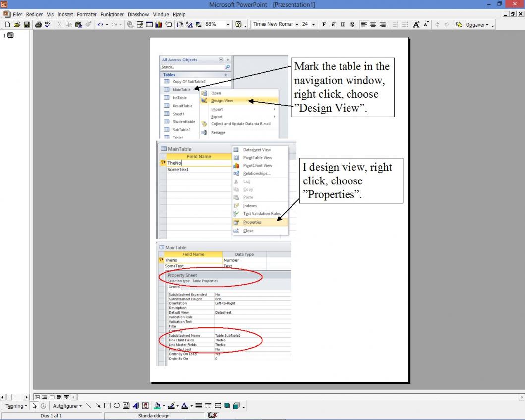Insert a chart with the chart icon
The height and width of the screenshot is (420, 525).
159,24
